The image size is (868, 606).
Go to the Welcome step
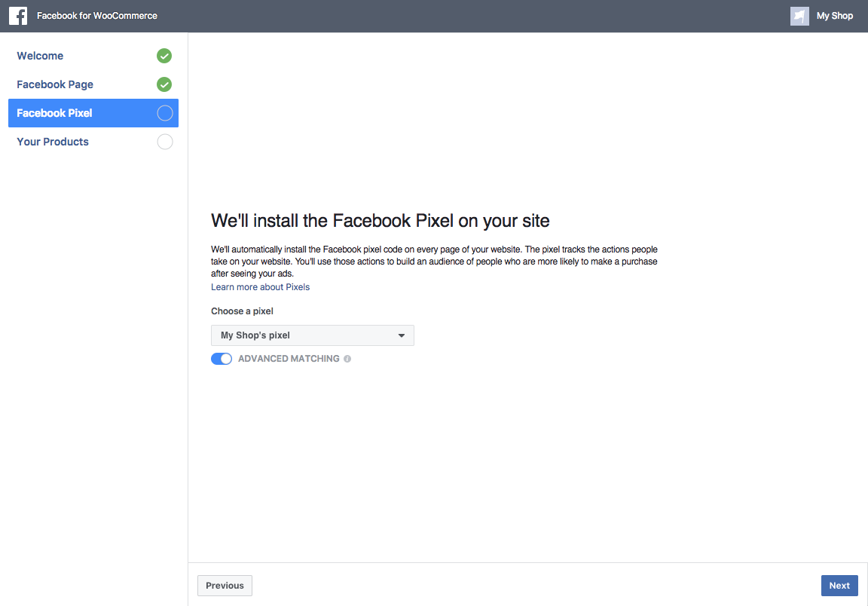[93, 56]
